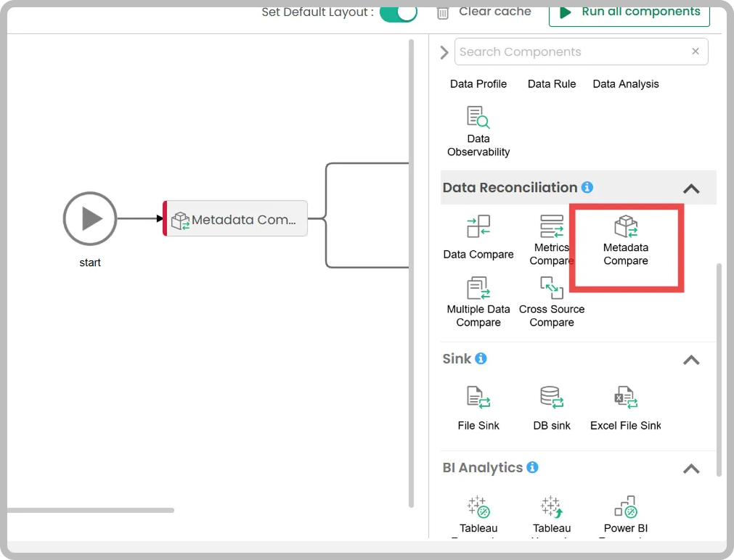Screen dimensions: 734x560
Task: Click the components panel scrollbar thumb
Action: 719,370
